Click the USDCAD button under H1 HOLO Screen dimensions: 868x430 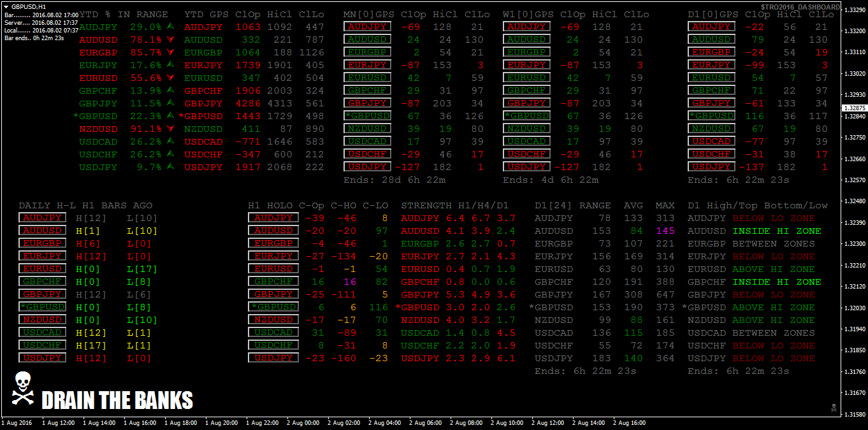(273, 333)
